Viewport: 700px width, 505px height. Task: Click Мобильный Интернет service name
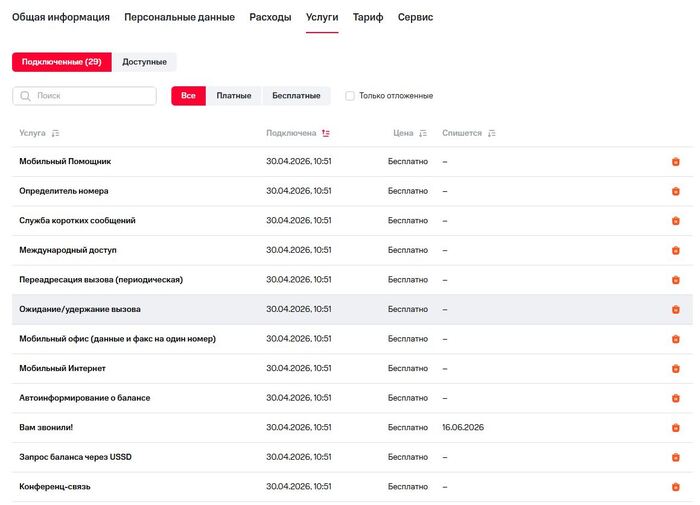click(x=62, y=368)
